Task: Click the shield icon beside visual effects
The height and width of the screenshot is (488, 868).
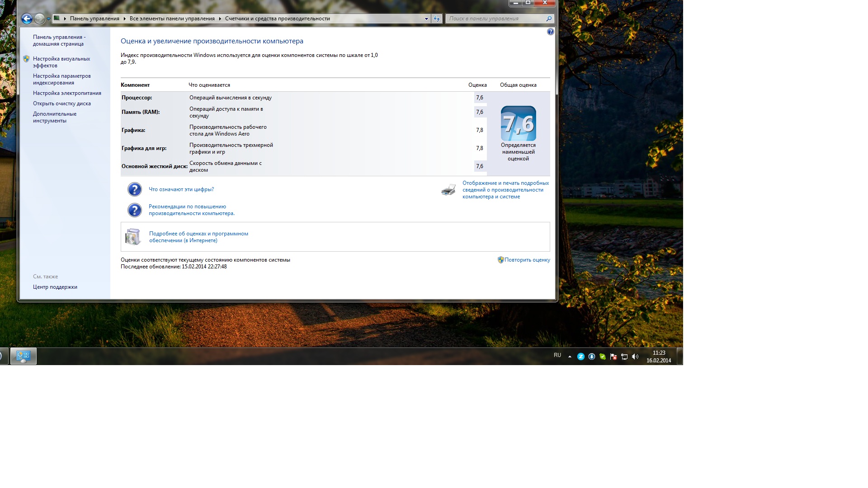Action: [x=26, y=59]
